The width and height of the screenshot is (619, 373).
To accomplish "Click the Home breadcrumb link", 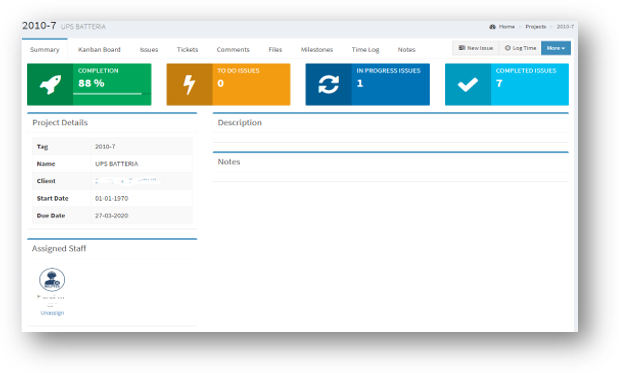I will pyautogui.click(x=506, y=27).
